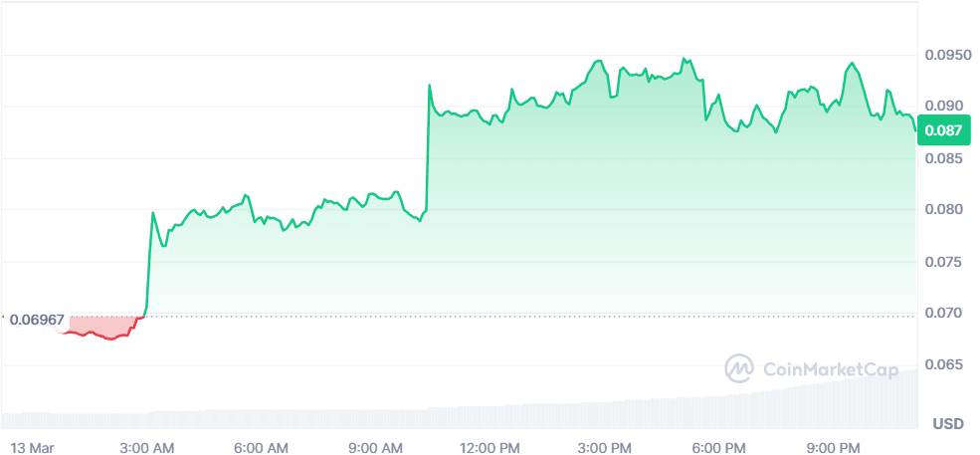
Task: Click the green 0.087 current price tag
Action: [x=941, y=129]
